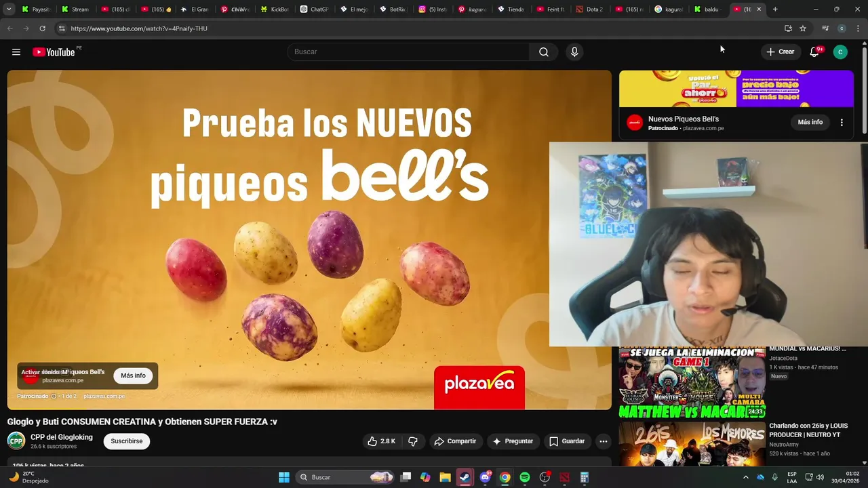Subscribe with the Suscribirse button
Screen dimensions: 868x488
click(127, 441)
